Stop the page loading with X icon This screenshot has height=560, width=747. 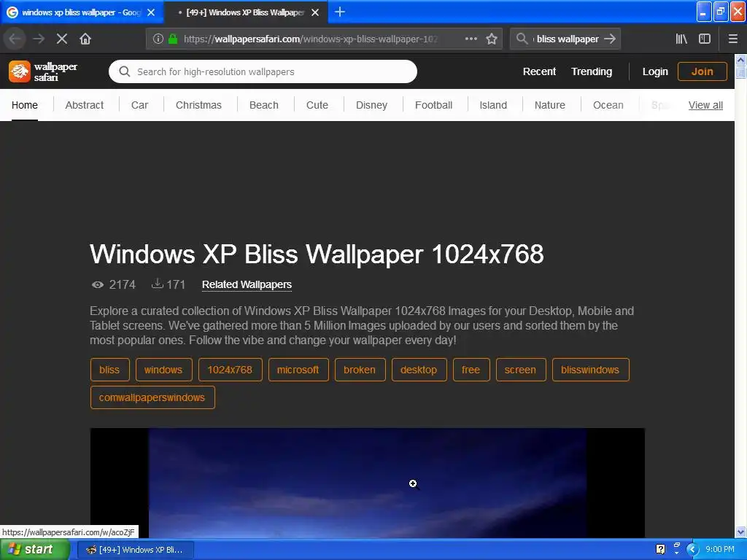[x=62, y=39]
